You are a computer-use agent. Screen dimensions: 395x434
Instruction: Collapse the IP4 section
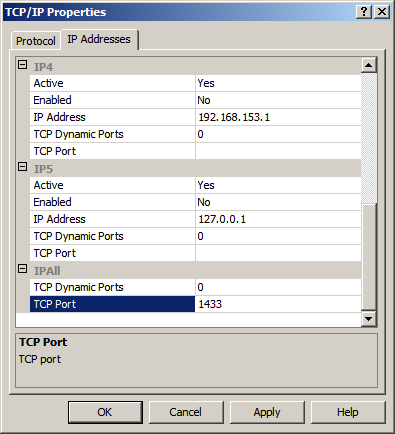(22, 65)
